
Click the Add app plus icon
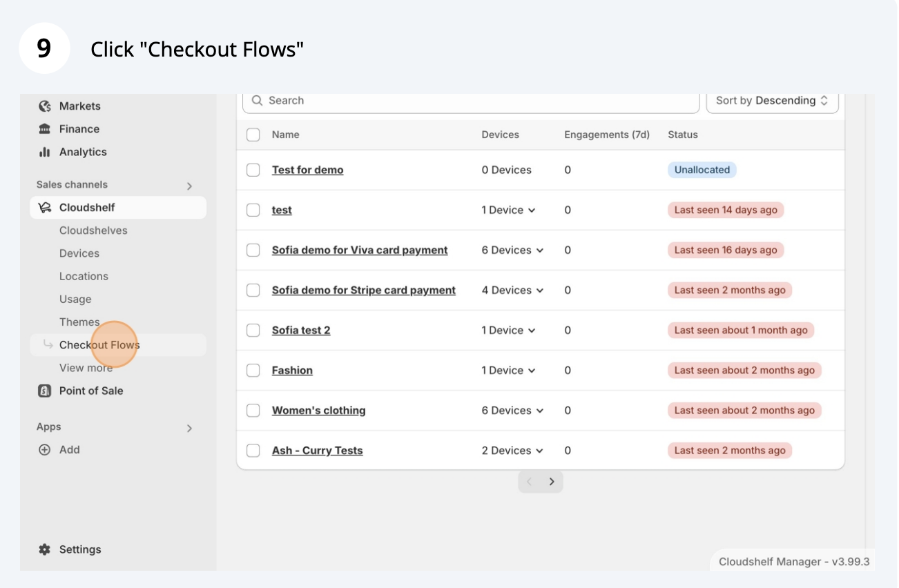click(x=45, y=450)
